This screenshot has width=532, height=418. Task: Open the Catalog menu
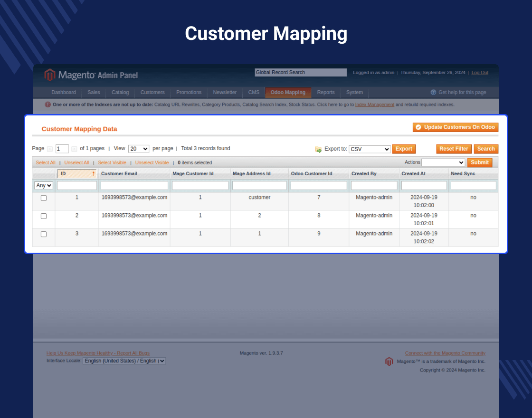coord(120,92)
